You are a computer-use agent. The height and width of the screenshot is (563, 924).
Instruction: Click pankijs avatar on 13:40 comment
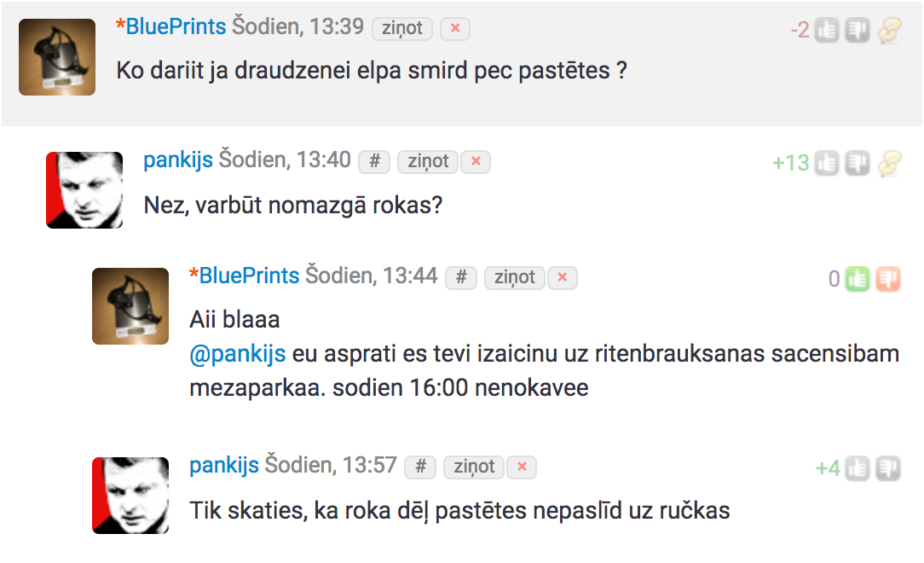(x=84, y=190)
